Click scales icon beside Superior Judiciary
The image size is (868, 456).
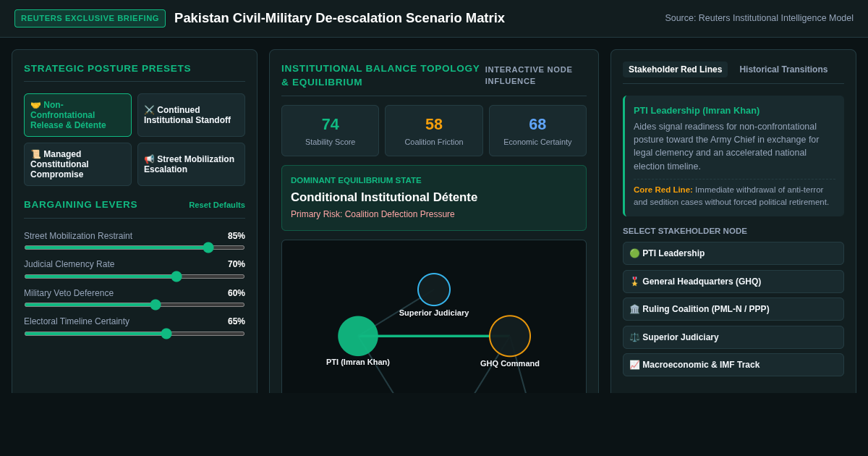tap(634, 337)
